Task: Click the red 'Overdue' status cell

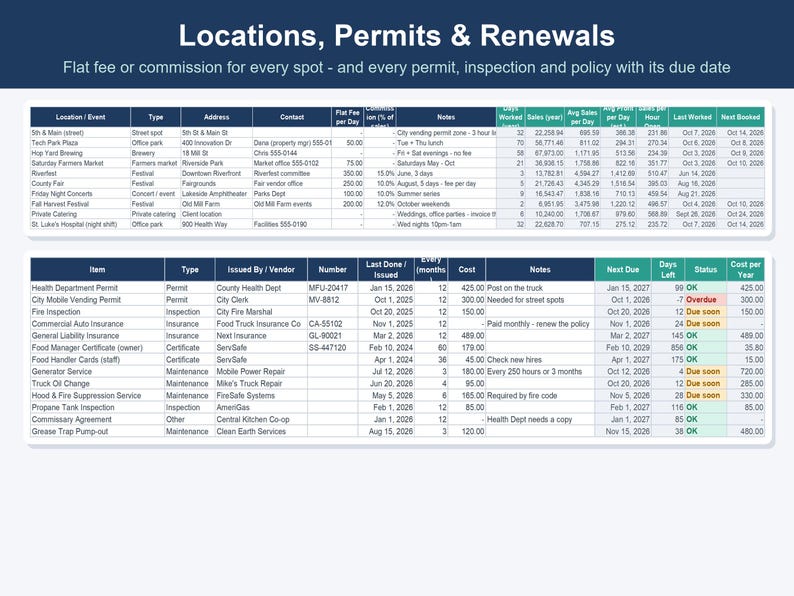Action: [705, 300]
